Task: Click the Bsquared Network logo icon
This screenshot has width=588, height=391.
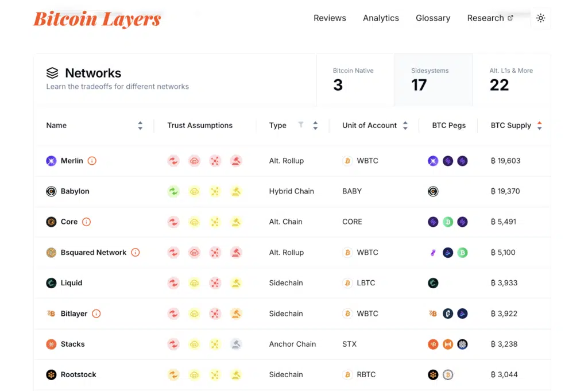Action: pyautogui.click(x=51, y=252)
